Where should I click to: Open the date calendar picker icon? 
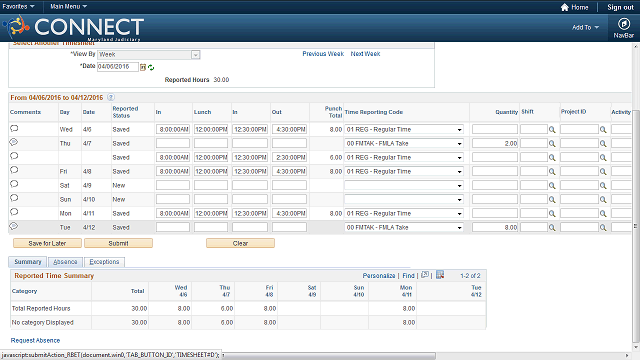(x=143, y=67)
